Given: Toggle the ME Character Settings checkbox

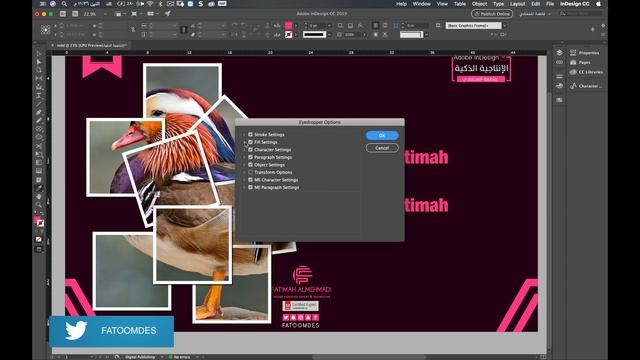Looking at the screenshot, I should pos(250,180).
